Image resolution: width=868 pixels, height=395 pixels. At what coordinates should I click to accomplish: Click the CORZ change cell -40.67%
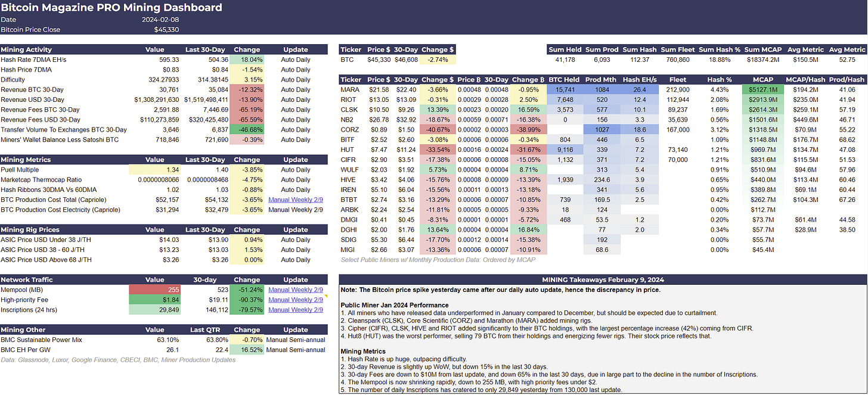point(439,130)
